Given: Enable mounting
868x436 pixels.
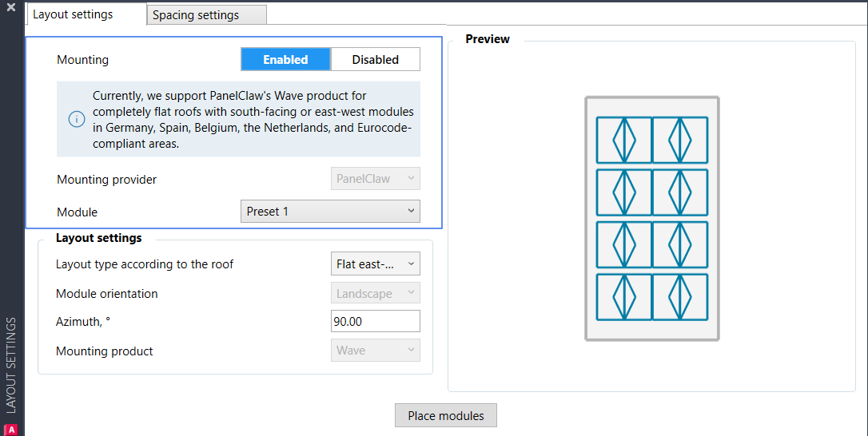Looking at the screenshot, I should [x=285, y=60].
